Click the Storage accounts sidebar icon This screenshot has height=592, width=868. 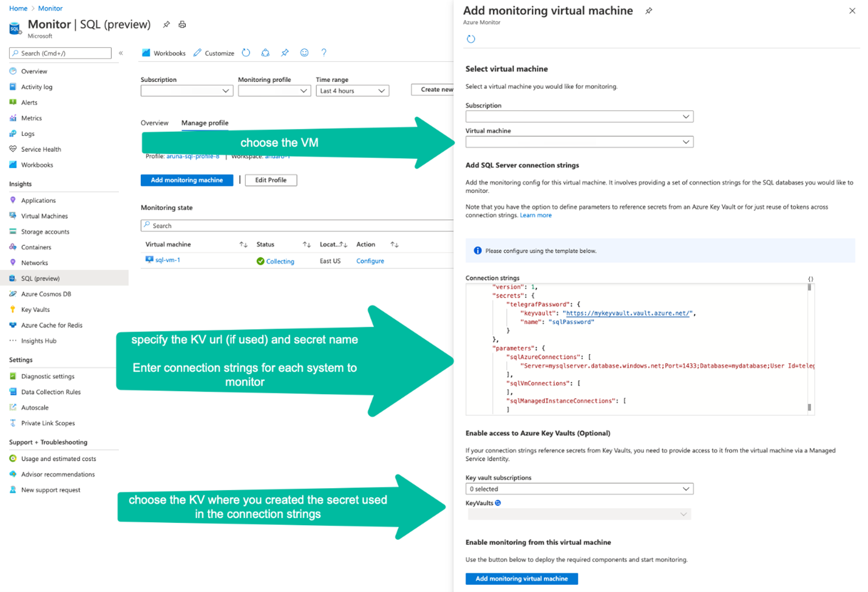click(13, 231)
